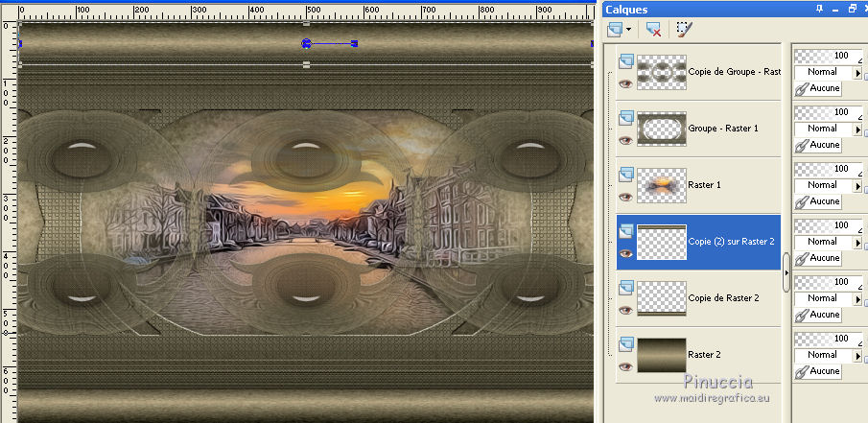The image size is (868, 423).
Task: Click the pane splitter arrow handle in Calques
Action: (x=786, y=272)
